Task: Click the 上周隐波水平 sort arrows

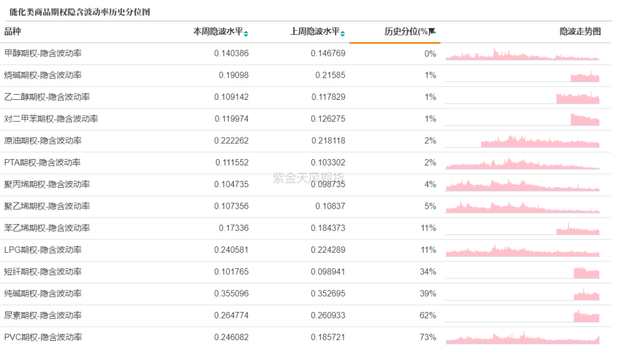Action: 342,33
